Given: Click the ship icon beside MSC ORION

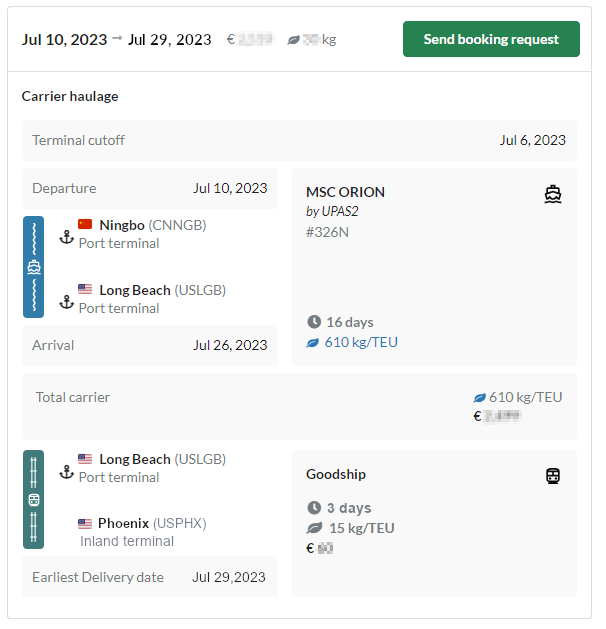Looking at the screenshot, I should pos(553,194).
